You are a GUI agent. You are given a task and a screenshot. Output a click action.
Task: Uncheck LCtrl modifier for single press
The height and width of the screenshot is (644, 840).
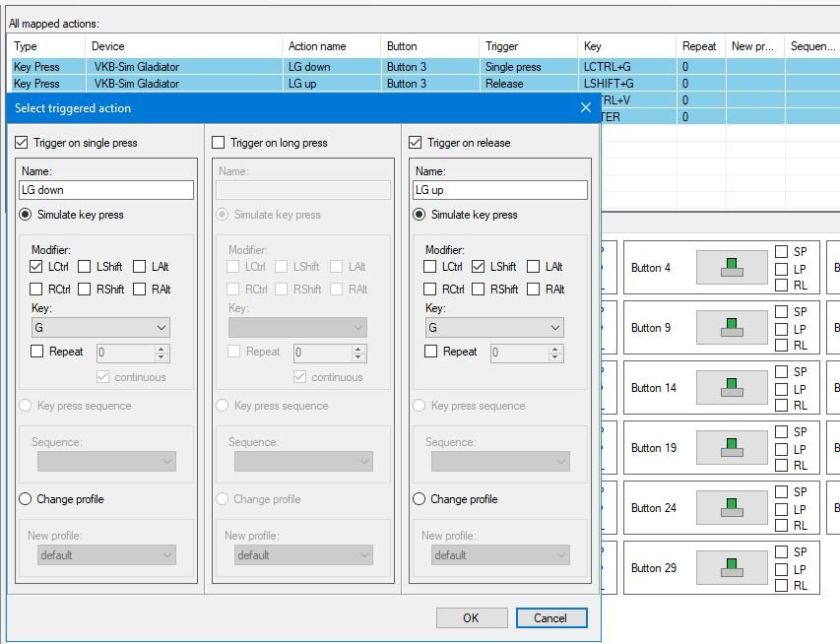[36, 267]
